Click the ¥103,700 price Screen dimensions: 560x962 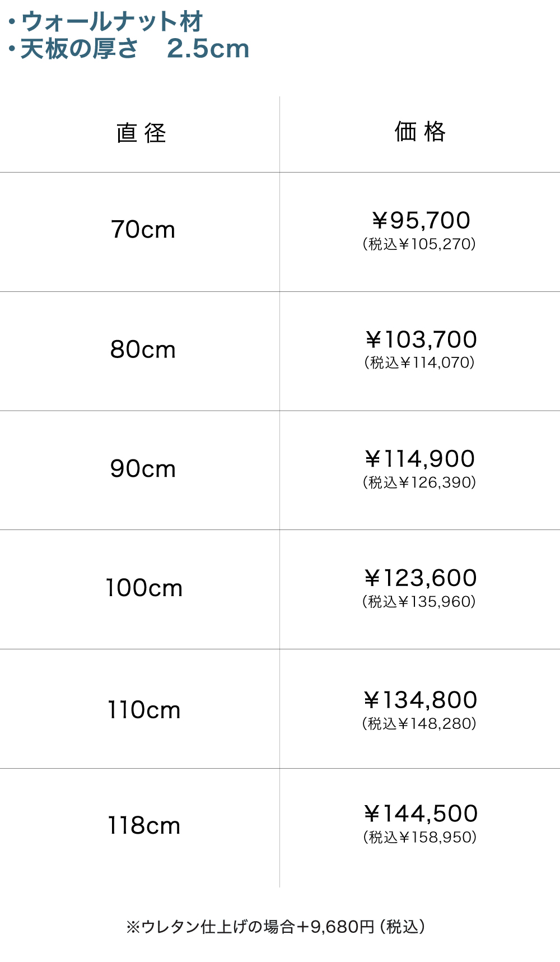click(421, 340)
